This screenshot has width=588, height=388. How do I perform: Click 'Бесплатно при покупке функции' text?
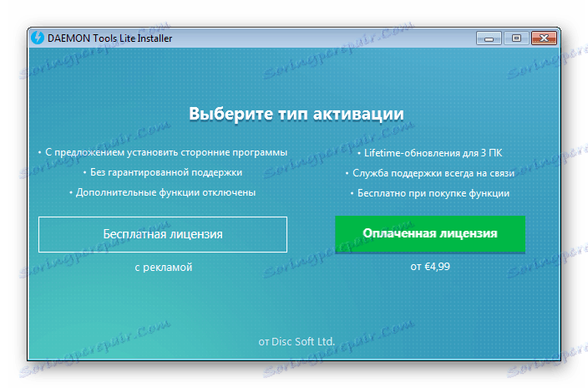(433, 193)
